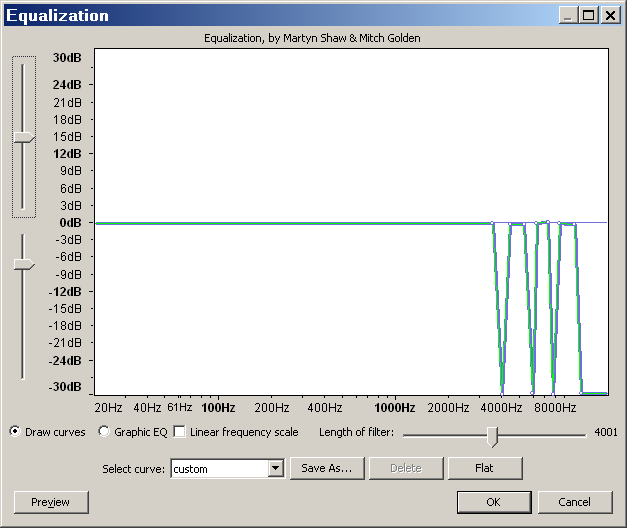
Task: Click the -24dB axis label
Action: tap(65, 361)
